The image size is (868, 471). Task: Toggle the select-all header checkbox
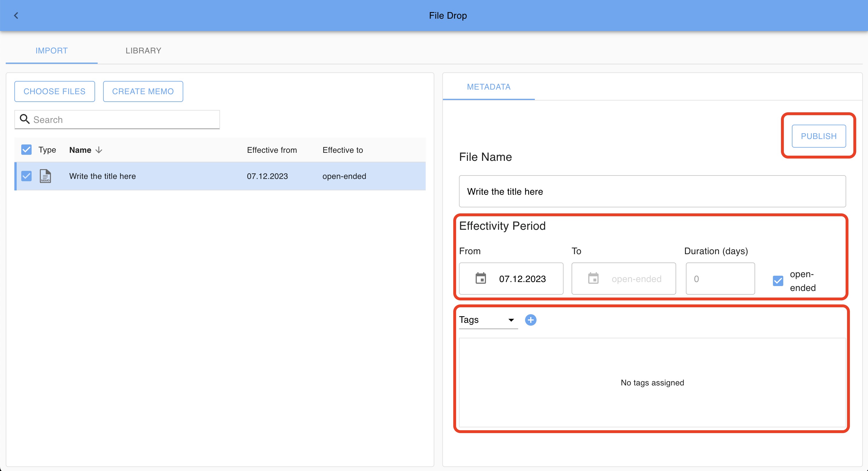point(26,150)
